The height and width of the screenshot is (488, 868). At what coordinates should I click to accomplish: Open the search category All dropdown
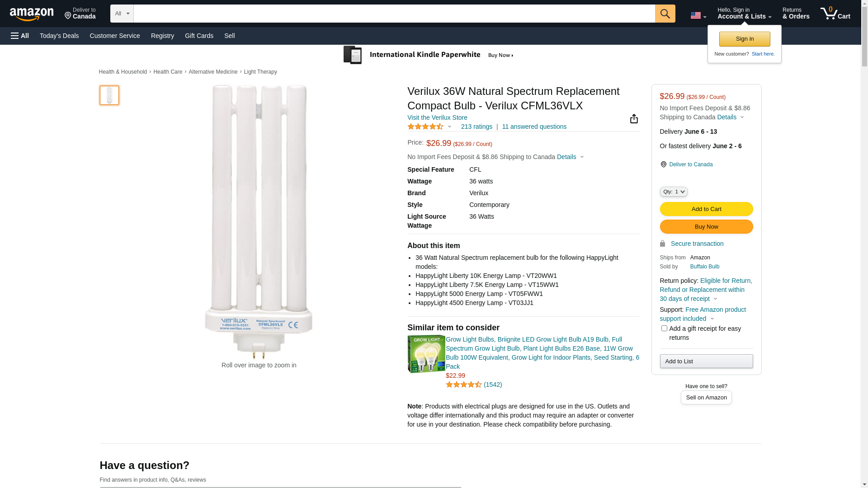coord(122,14)
